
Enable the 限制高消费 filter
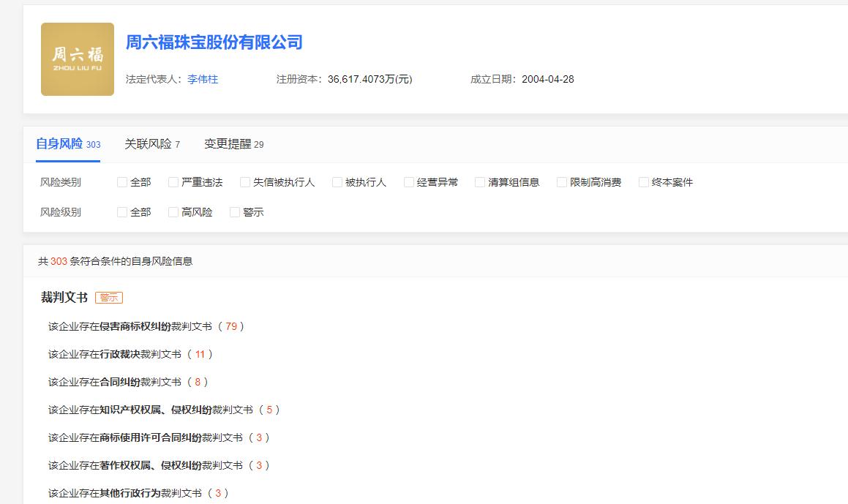pyautogui.click(x=561, y=181)
